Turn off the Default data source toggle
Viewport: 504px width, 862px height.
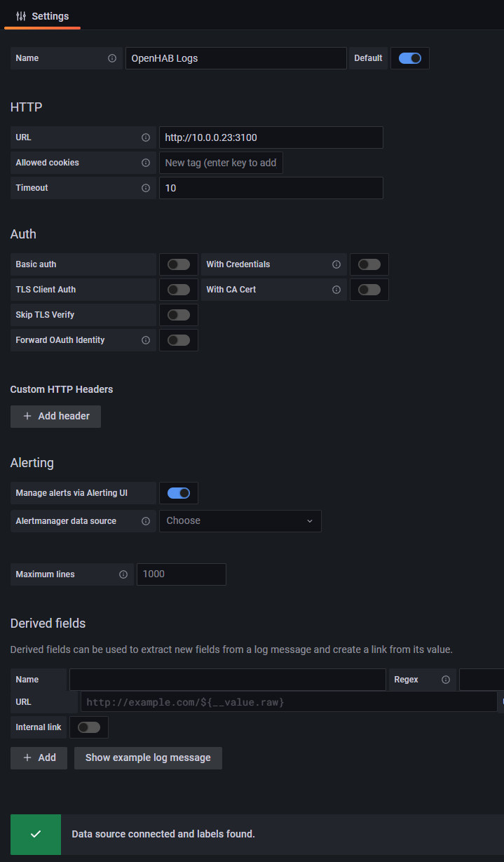[x=410, y=58]
